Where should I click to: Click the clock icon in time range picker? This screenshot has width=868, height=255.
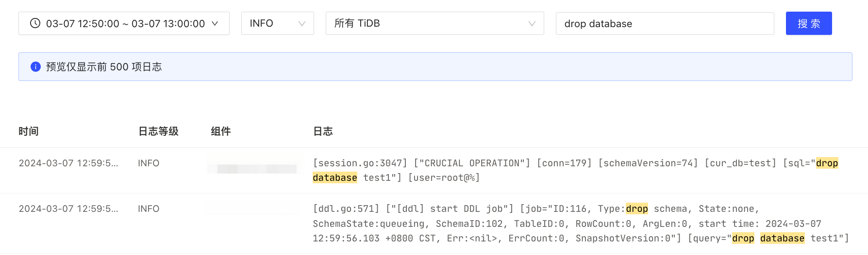click(35, 23)
